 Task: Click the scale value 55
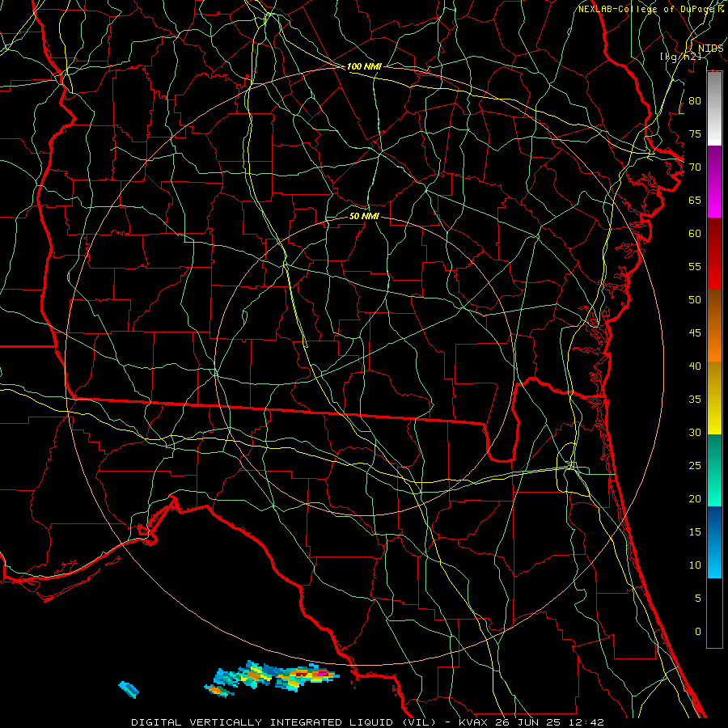click(695, 266)
